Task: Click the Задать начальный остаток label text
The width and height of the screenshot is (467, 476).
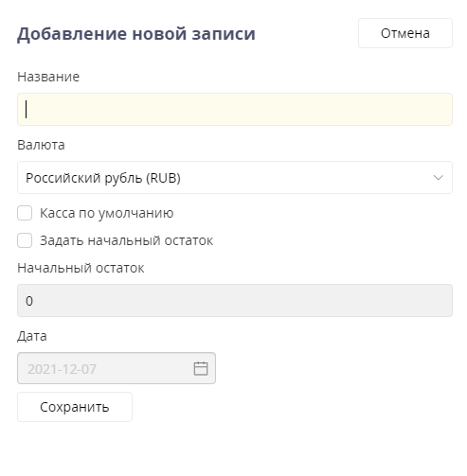Action: click(x=126, y=241)
